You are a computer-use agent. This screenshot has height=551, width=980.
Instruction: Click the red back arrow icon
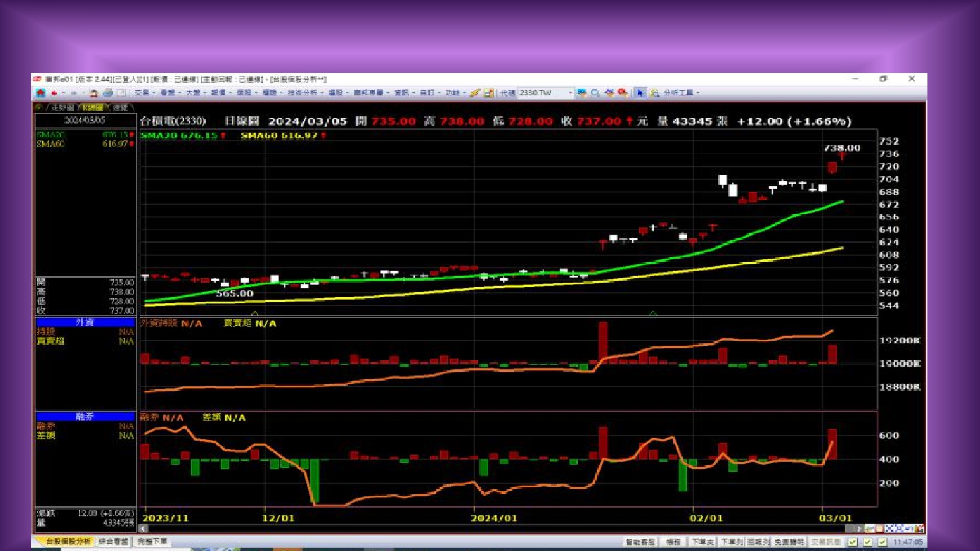tap(54, 93)
